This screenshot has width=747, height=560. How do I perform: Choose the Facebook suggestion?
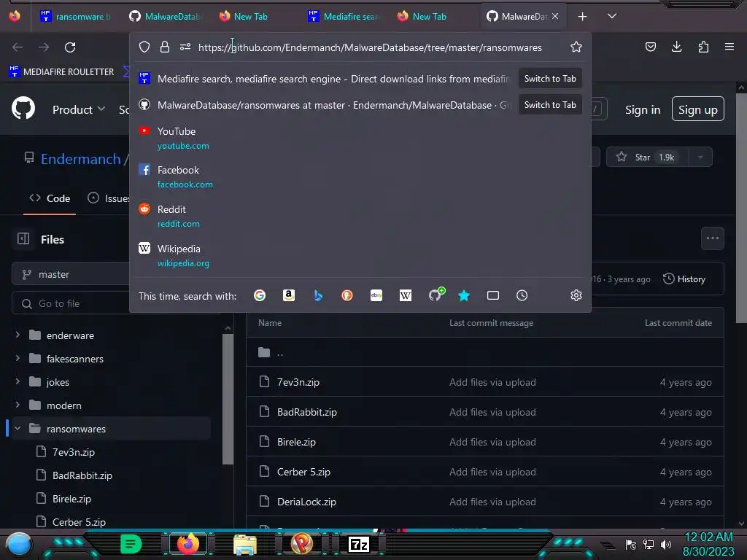click(x=360, y=176)
